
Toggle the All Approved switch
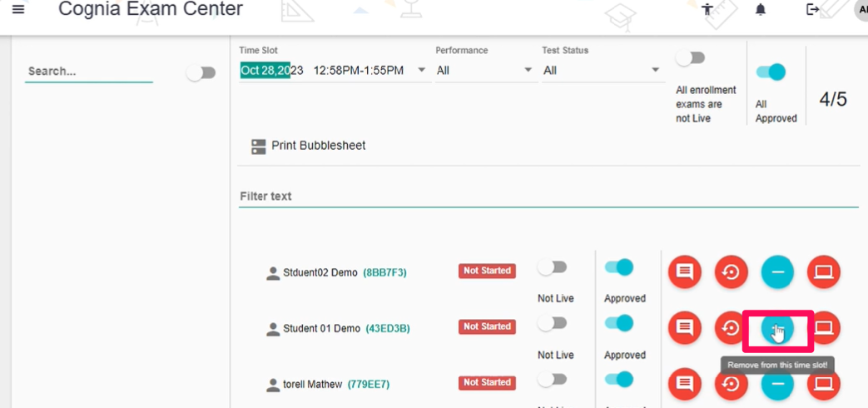[771, 72]
